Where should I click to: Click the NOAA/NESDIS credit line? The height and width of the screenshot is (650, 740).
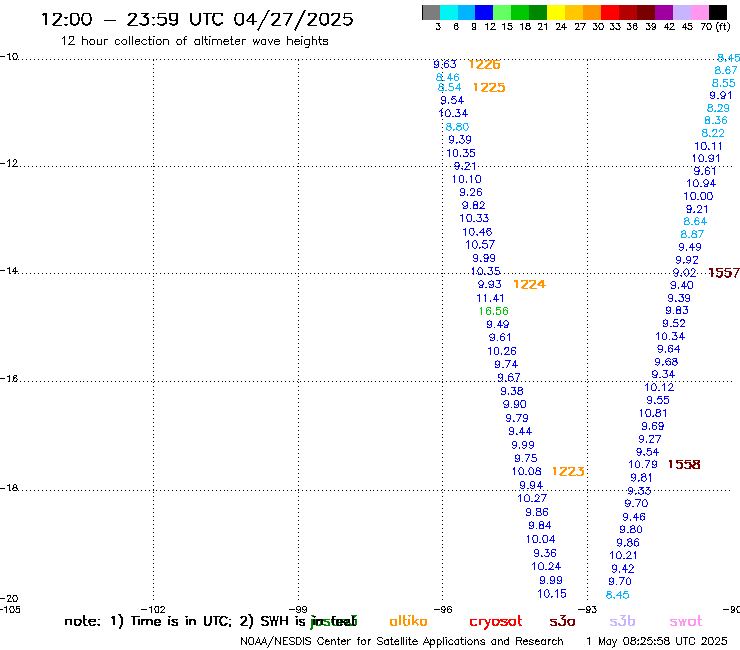tap(402, 642)
